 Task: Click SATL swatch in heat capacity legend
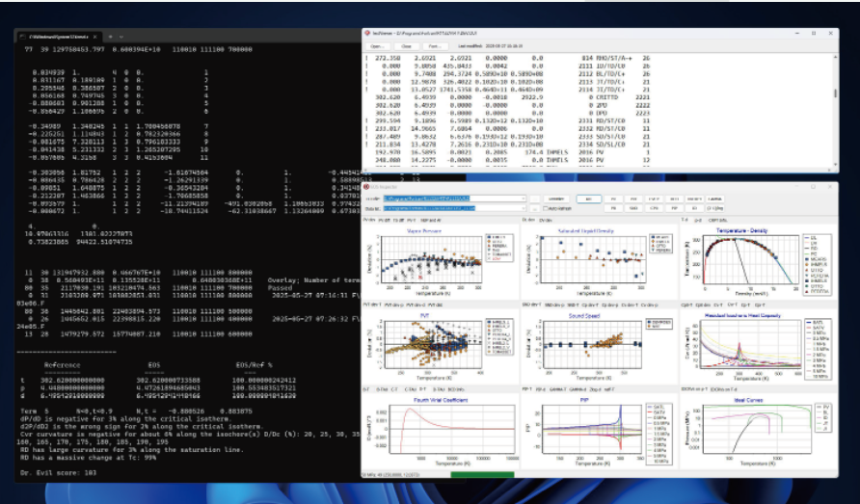coord(809,323)
